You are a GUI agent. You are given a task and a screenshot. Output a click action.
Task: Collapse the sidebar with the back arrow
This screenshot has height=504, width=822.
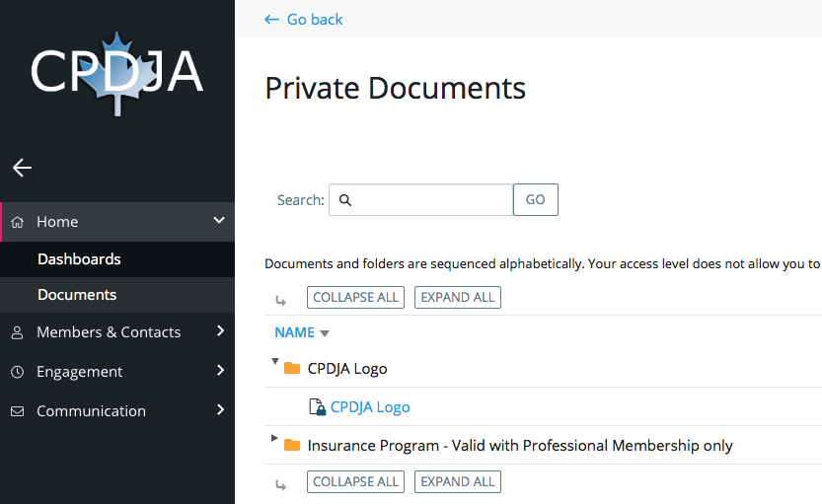22,168
